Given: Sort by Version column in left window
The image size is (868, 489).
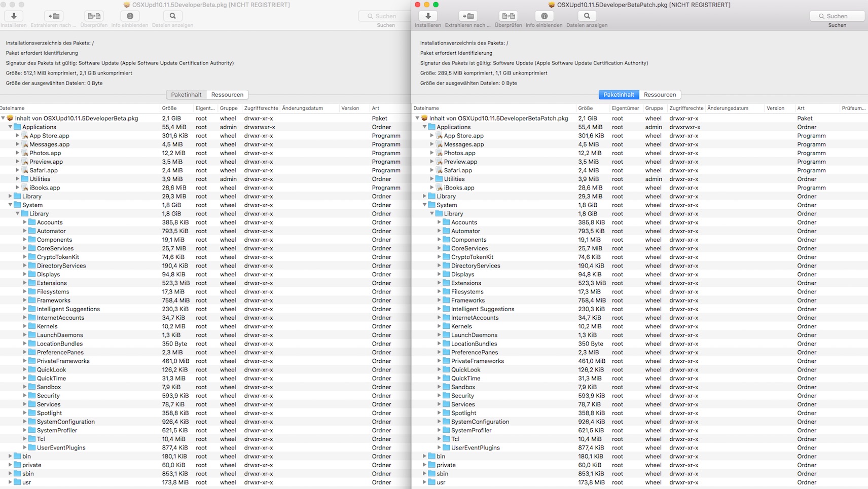Looking at the screenshot, I should tap(354, 108).
